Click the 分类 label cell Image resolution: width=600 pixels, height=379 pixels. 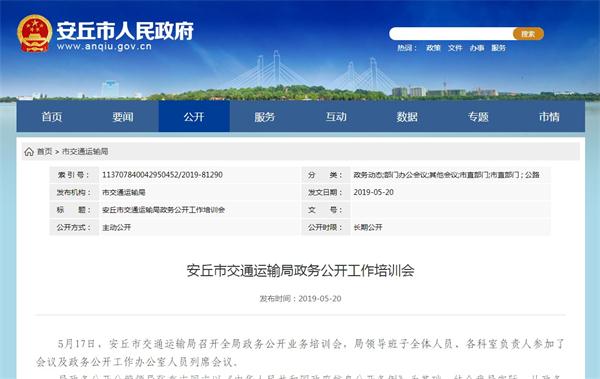[326, 175]
